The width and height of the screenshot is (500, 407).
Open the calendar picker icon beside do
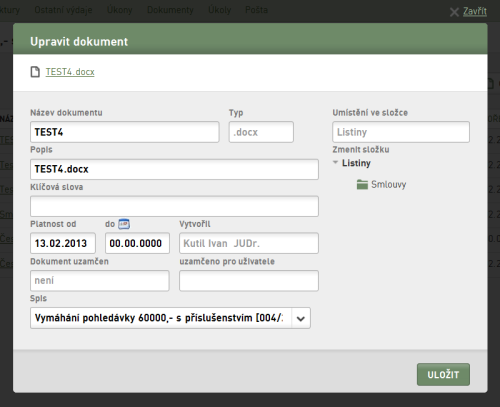coord(124,224)
